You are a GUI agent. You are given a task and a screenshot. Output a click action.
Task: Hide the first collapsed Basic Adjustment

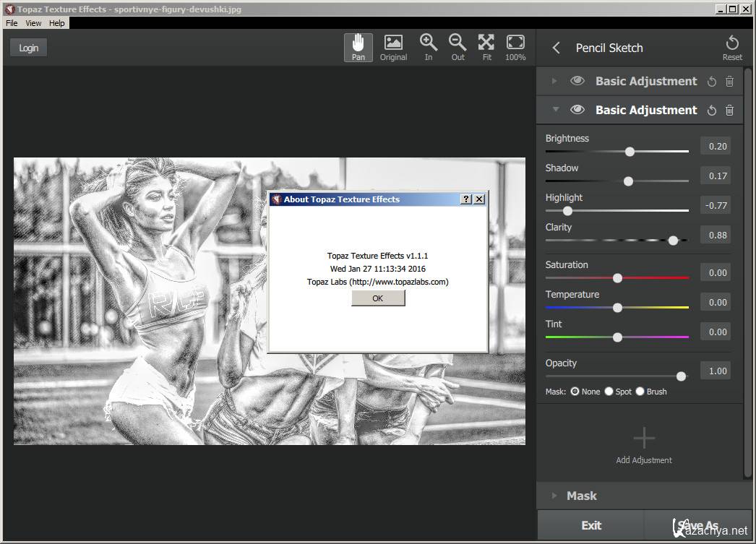[x=577, y=81]
